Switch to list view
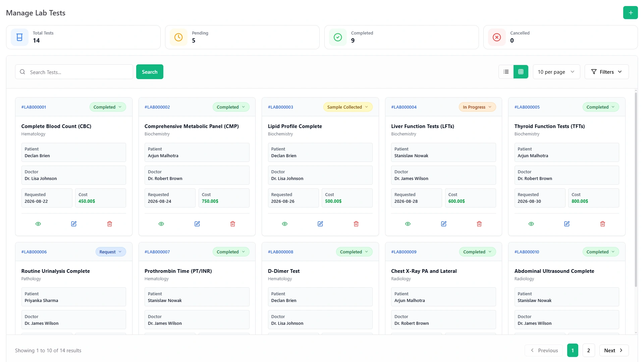The height and width of the screenshot is (362, 644). point(506,72)
